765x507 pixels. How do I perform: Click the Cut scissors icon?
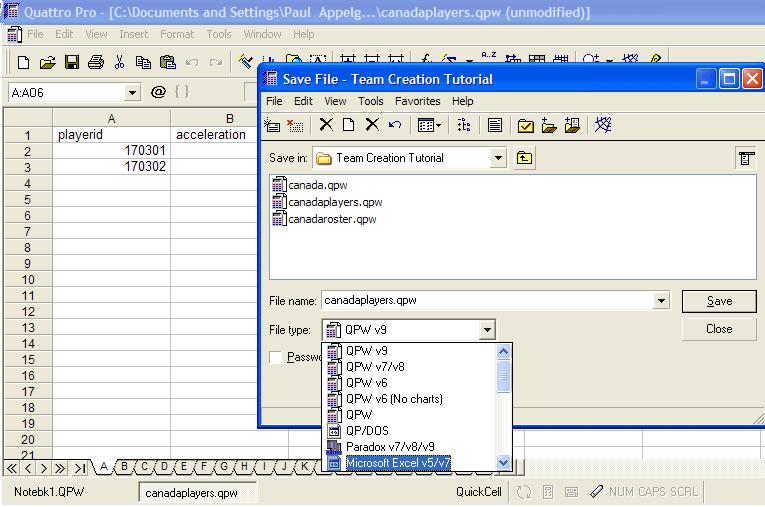(119, 62)
